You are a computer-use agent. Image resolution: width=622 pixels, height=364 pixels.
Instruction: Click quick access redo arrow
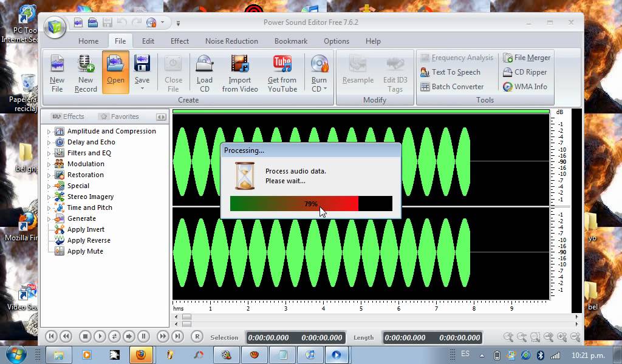[x=137, y=22]
